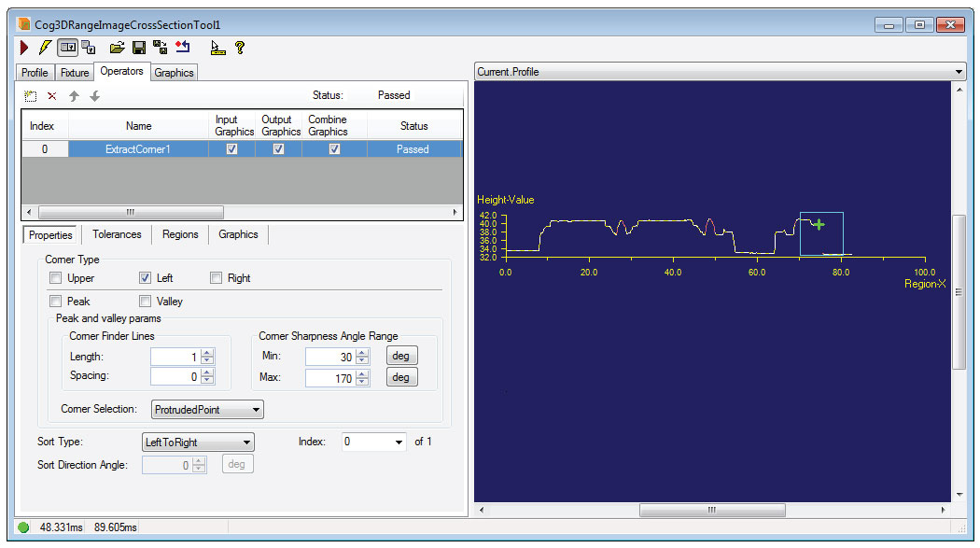
Task: Toggle Combine Graphics for ExtractCorner1
Action: pyautogui.click(x=336, y=148)
